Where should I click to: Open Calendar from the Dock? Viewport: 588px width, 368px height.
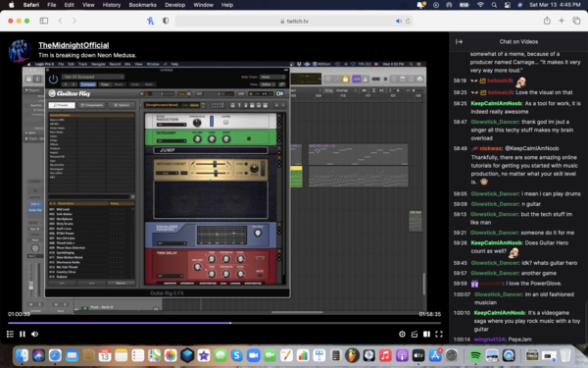click(105, 355)
